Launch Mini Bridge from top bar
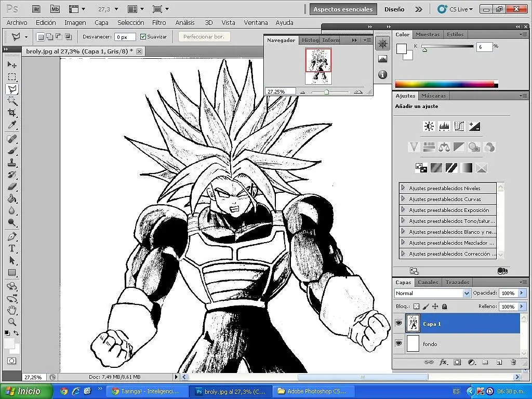 (x=55, y=9)
